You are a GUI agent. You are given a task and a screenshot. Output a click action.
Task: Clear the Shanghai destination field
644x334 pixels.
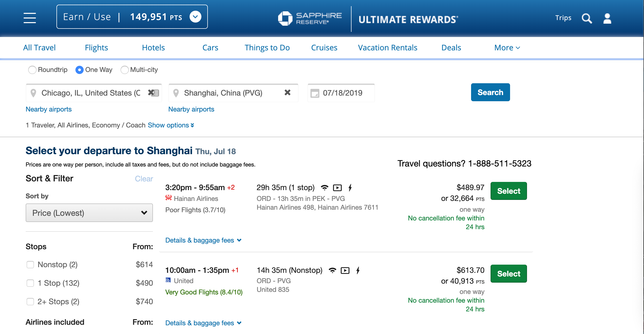click(287, 92)
